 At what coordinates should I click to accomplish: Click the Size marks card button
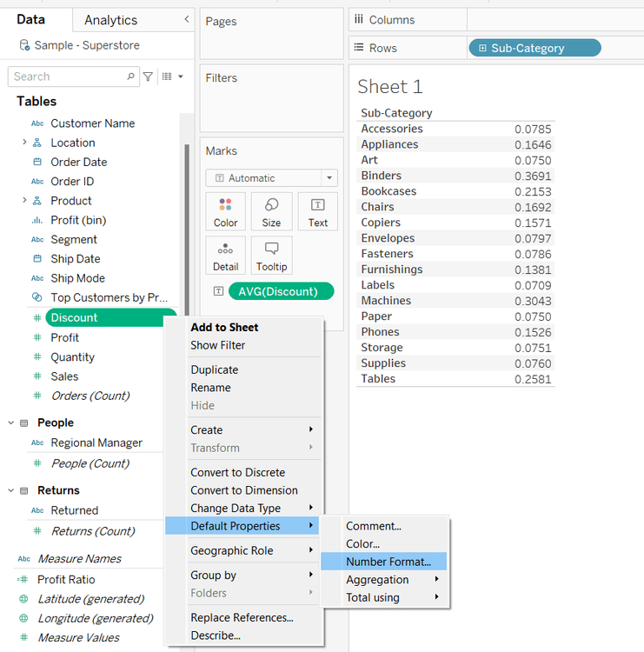click(271, 211)
